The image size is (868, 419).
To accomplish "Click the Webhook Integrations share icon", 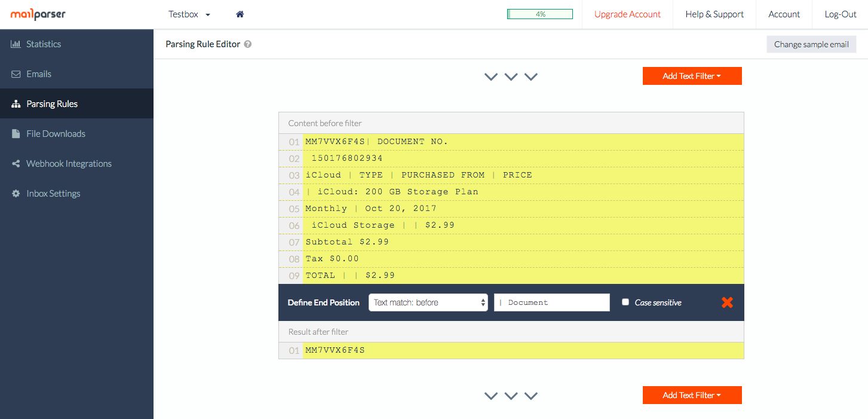I will [x=16, y=164].
